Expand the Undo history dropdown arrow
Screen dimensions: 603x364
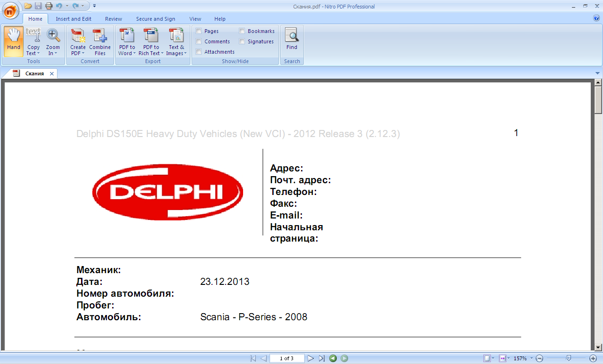[x=67, y=6]
